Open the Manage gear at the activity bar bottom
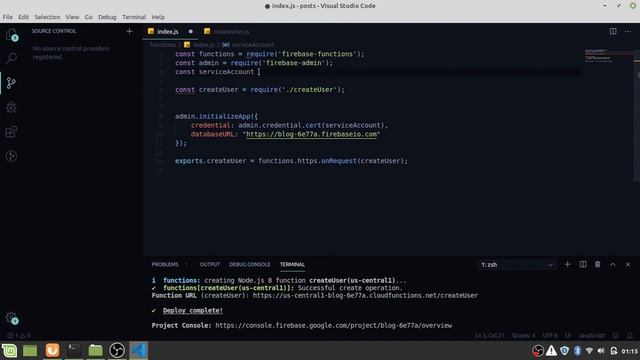640x360 pixels. click(x=11, y=318)
